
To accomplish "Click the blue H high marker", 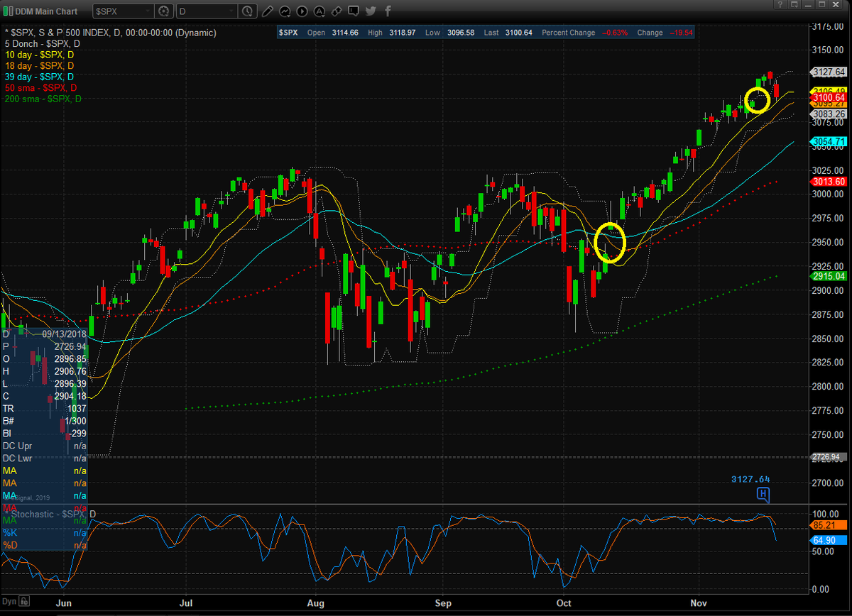I will point(763,494).
